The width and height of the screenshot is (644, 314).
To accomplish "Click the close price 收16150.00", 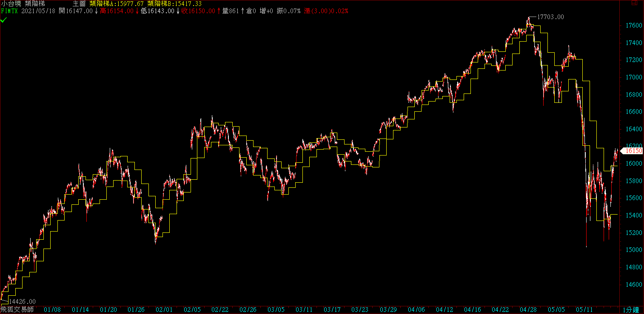I will (x=199, y=11).
